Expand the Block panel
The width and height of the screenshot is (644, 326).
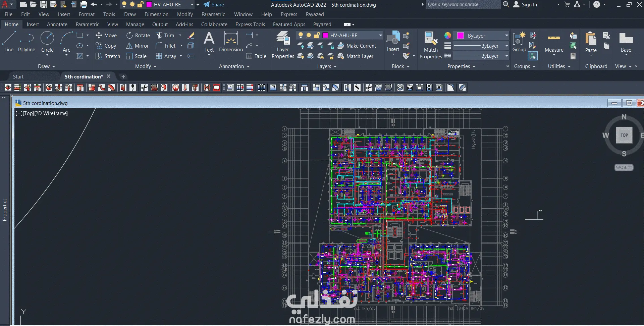click(x=401, y=66)
